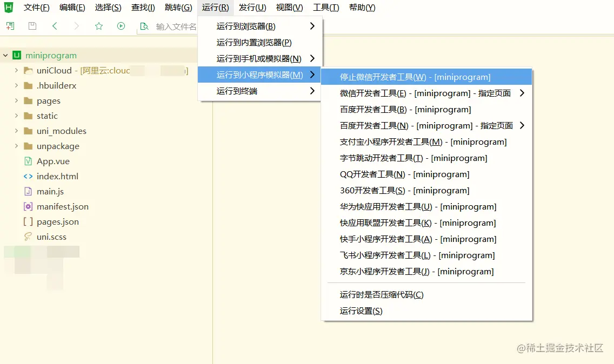Select 百度开发者工具(B) - [miniprogram]
This screenshot has width=614, height=364.
[x=426, y=110]
